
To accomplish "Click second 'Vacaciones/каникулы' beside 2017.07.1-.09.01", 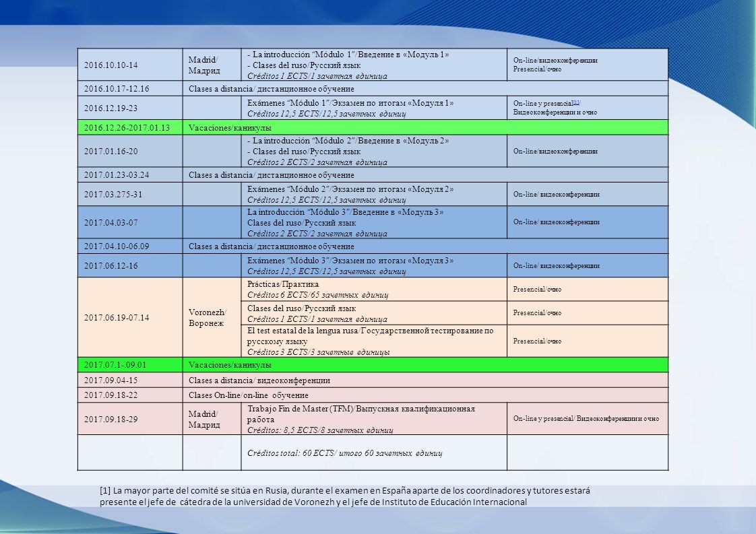I will (x=230, y=365).
